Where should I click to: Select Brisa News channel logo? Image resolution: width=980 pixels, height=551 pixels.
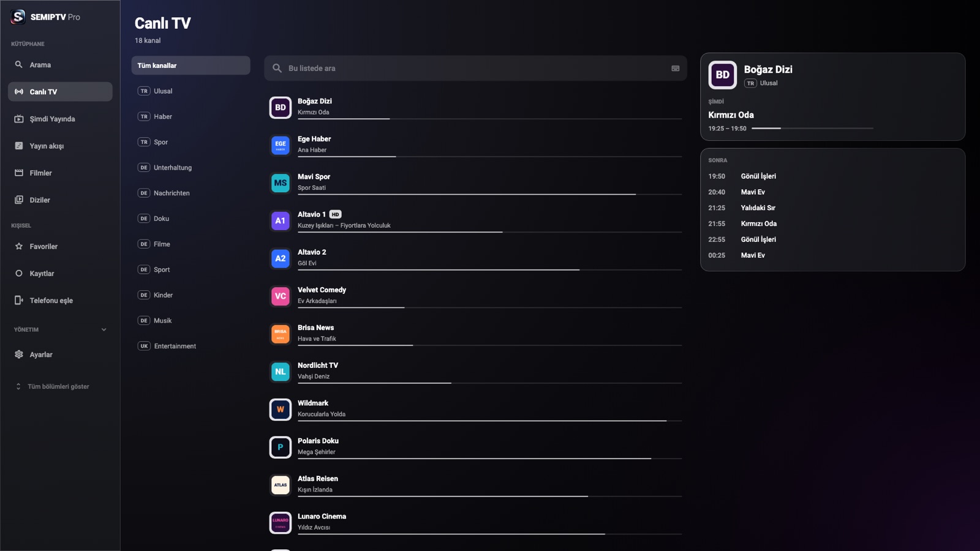(x=281, y=334)
